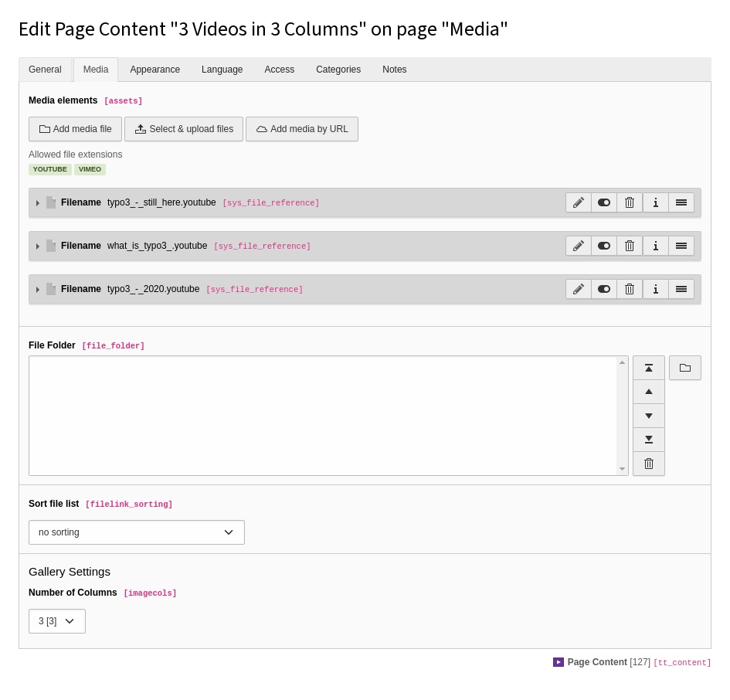Show info for typo3_-_2020.youtube file
Viewport: 730px width, 700px height.
click(656, 289)
